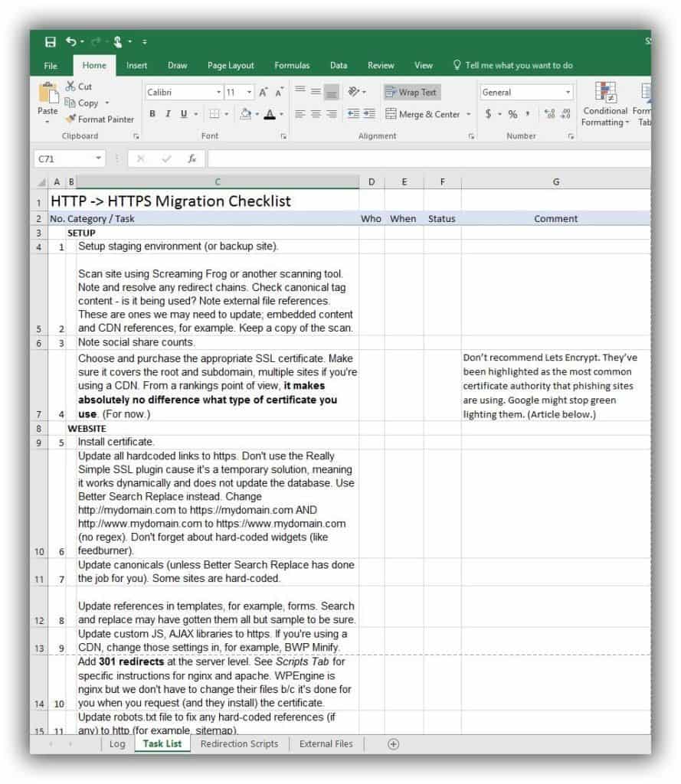Screen dimensions: 681x784
Task: Open the Page Layout ribbon tab
Action: 231,66
